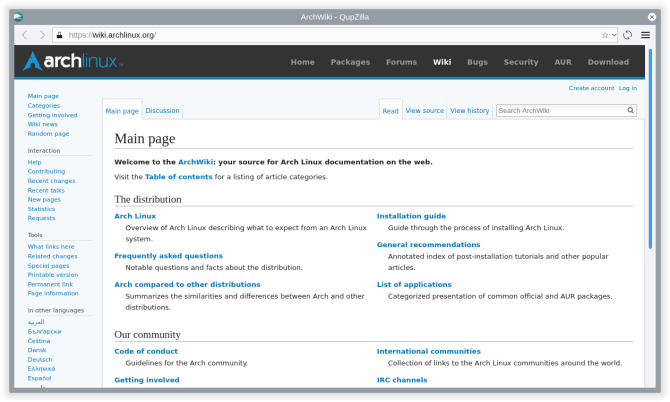Click the Arch Linux logo
This screenshot has height=402, width=670.
pyautogui.click(x=73, y=61)
